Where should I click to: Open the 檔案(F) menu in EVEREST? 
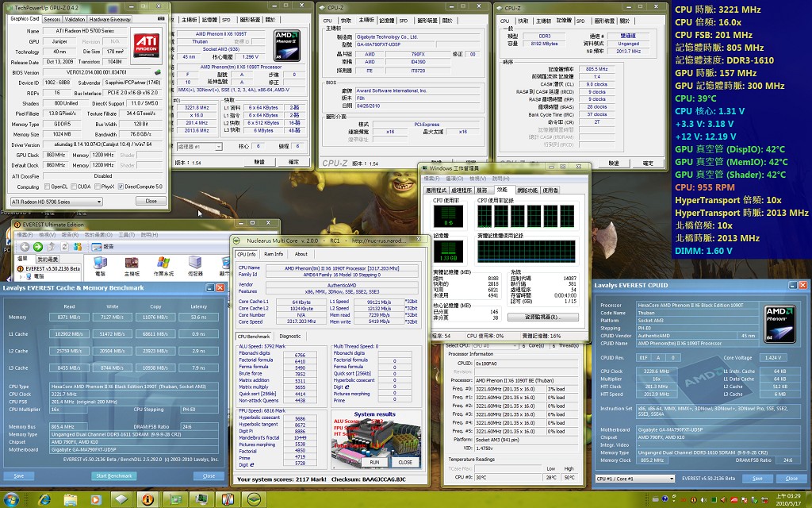click(x=25, y=235)
